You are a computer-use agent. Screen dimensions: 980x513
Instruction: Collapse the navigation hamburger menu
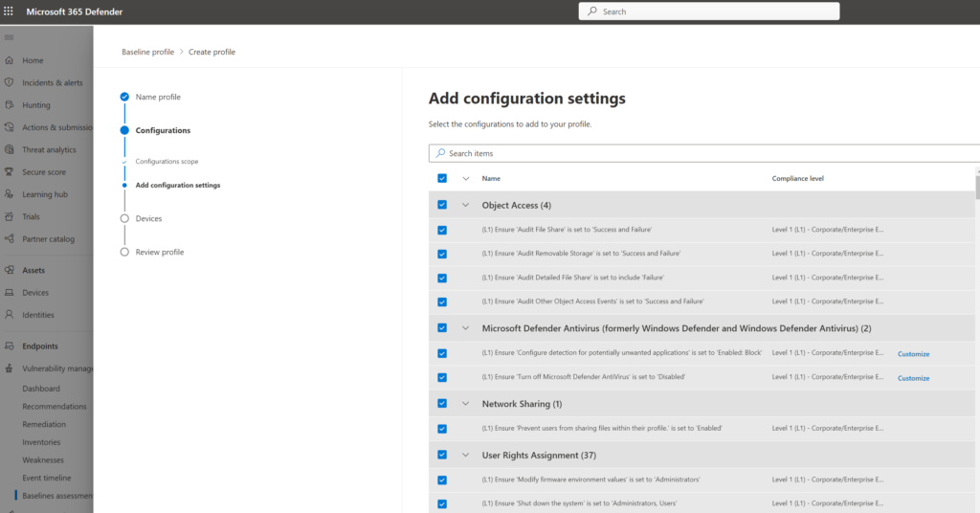tap(9, 37)
